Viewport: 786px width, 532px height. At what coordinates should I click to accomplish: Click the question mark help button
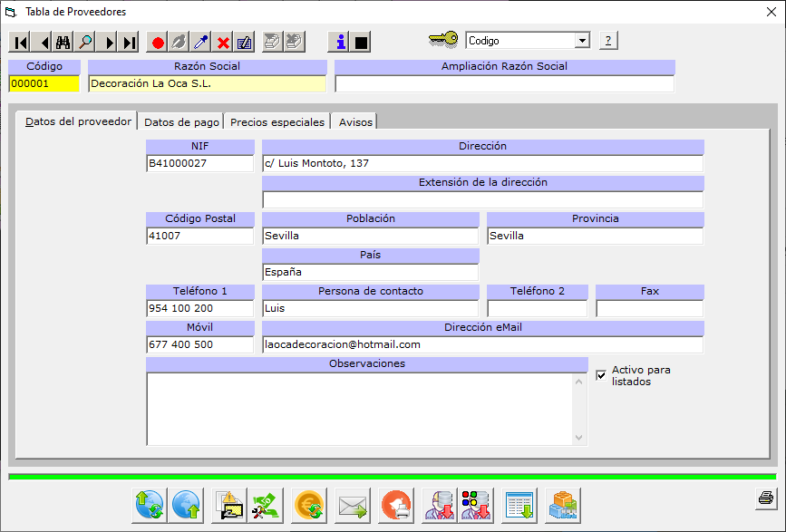tap(608, 41)
